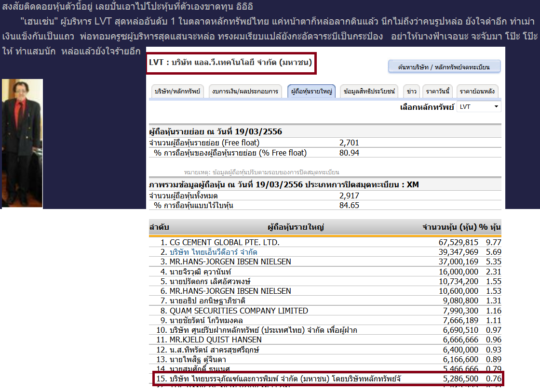The width and height of the screenshot is (540, 392).
Task: Click share count 5,286,500
Action: coord(460,379)
